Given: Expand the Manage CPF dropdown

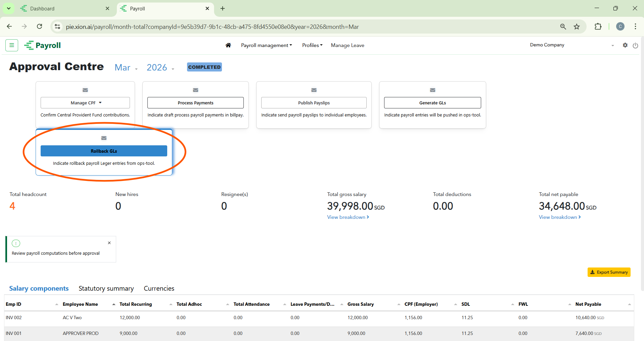Looking at the screenshot, I should [x=85, y=103].
